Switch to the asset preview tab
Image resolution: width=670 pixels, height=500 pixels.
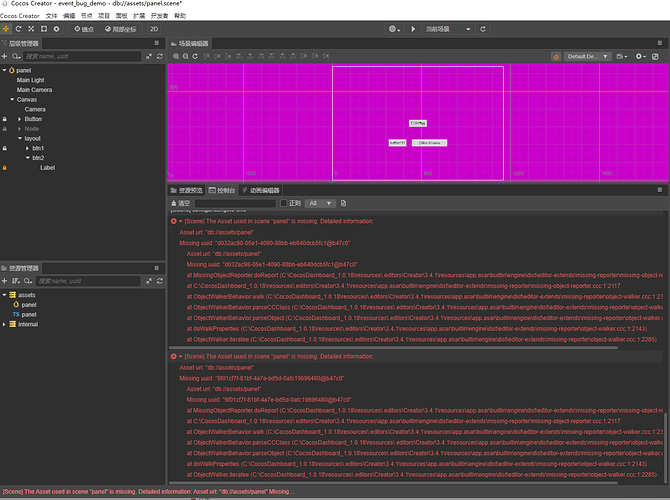186,190
